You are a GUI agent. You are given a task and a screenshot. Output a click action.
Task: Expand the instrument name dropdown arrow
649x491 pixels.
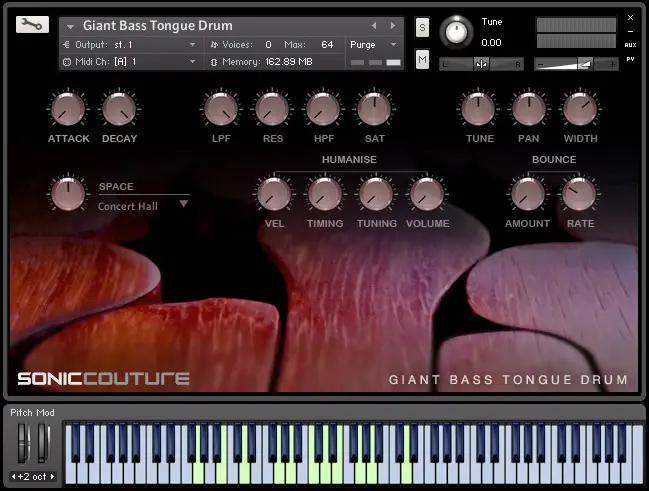70,26
